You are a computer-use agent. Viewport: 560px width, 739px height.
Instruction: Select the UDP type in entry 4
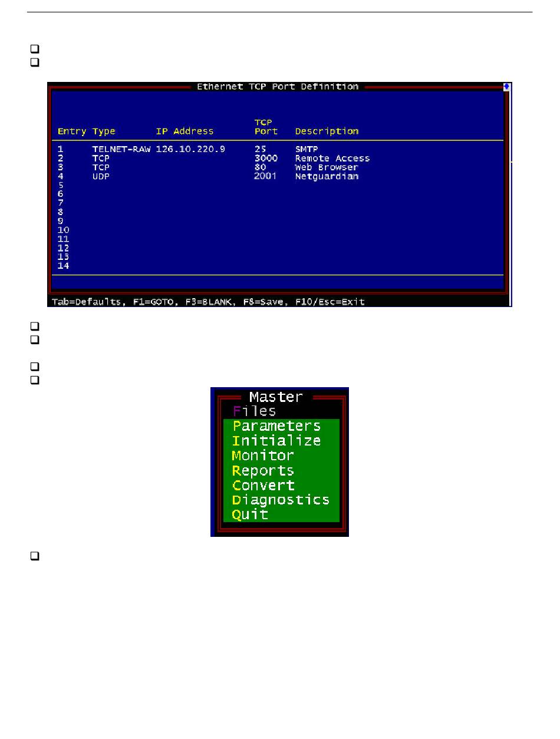pos(101,176)
